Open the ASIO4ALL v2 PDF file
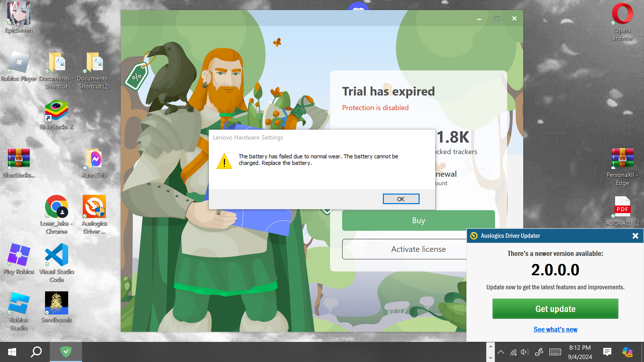Image resolution: width=644 pixels, height=362 pixels. point(622,207)
